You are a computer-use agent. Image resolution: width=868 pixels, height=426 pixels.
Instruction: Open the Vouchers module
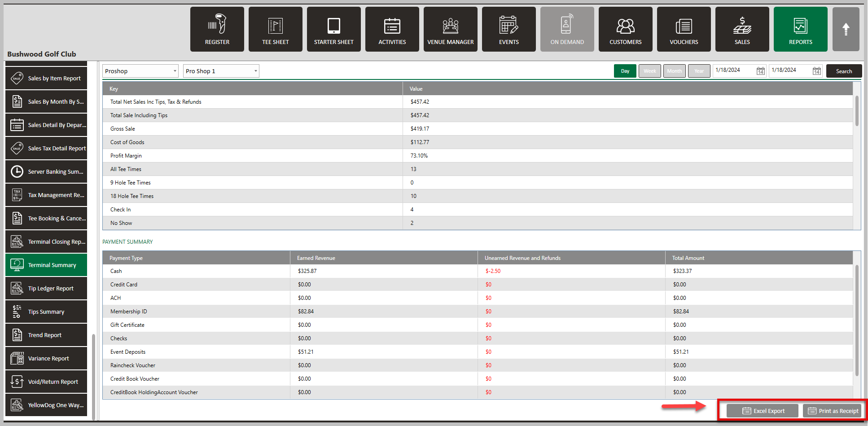684,29
